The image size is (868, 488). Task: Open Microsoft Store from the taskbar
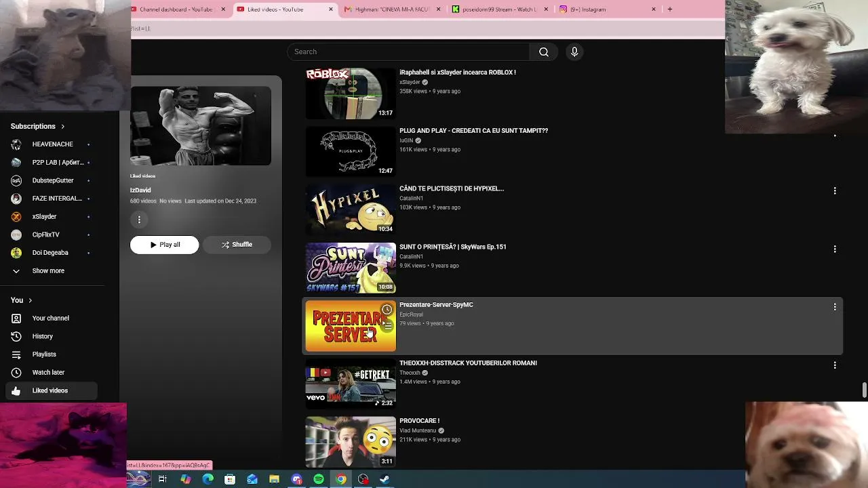tap(230, 479)
